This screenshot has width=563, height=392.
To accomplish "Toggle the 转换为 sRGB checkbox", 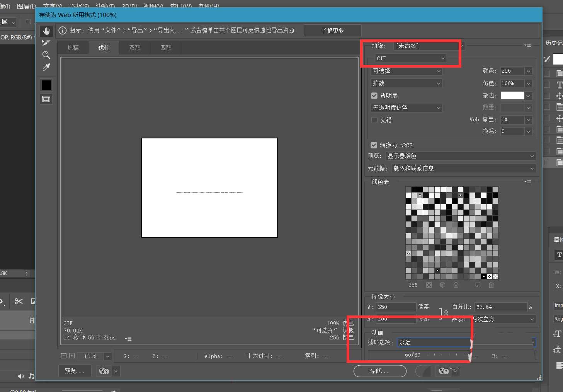I will click(374, 145).
